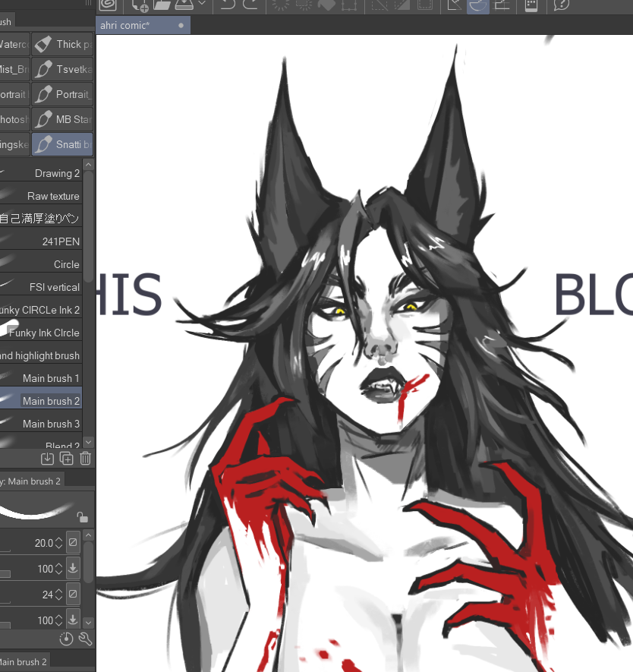Open Sub Tool Detail wrench icon
Screen dimensions: 633x672
pyautogui.click(x=85, y=639)
